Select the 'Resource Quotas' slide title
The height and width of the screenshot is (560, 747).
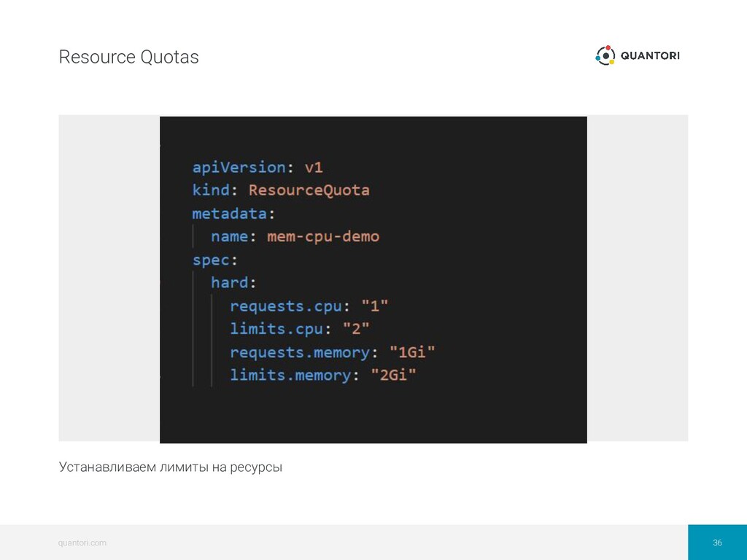click(128, 57)
